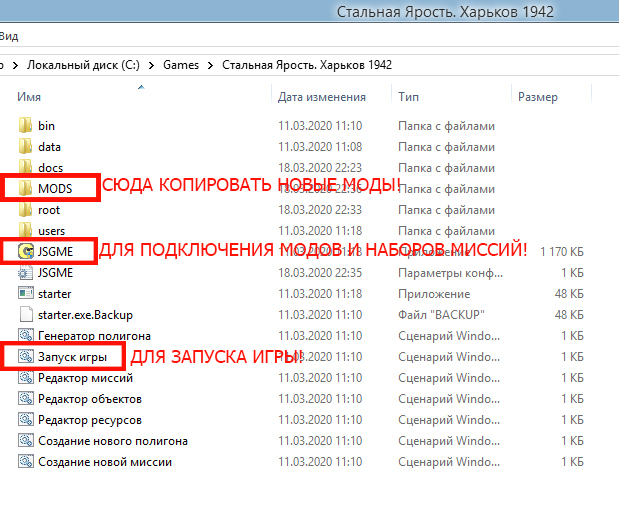Select the JSGME application icon
Screen dimensions: 619x507
(26, 252)
